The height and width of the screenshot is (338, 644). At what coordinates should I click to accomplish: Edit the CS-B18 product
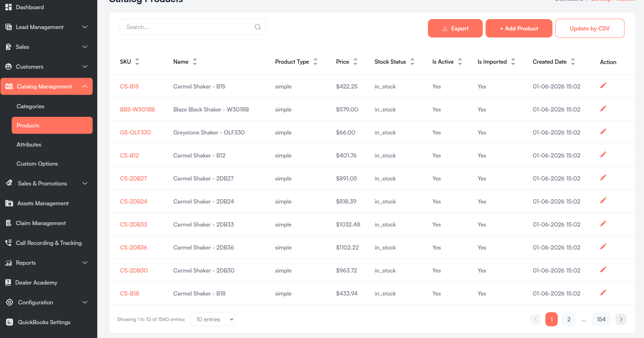point(603,292)
